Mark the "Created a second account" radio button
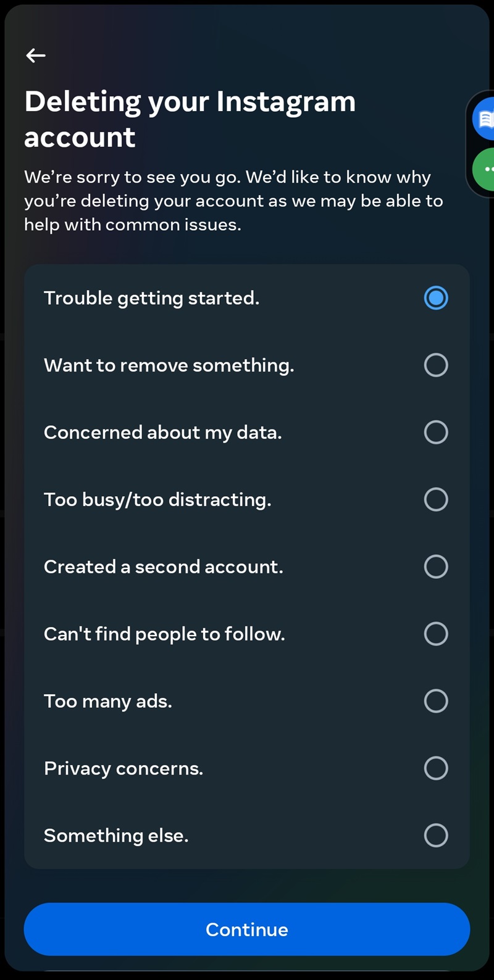Viewport: 494px width, 980px height. [x=435, y=567]
